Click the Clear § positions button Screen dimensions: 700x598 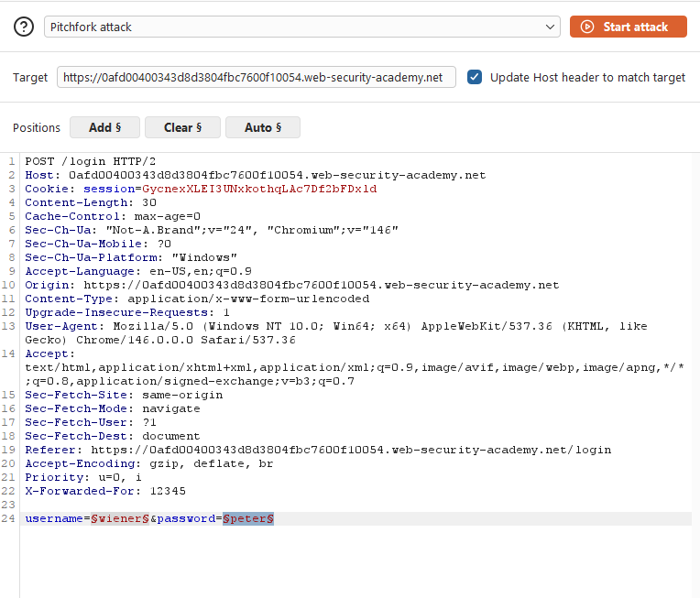(182, 127)
